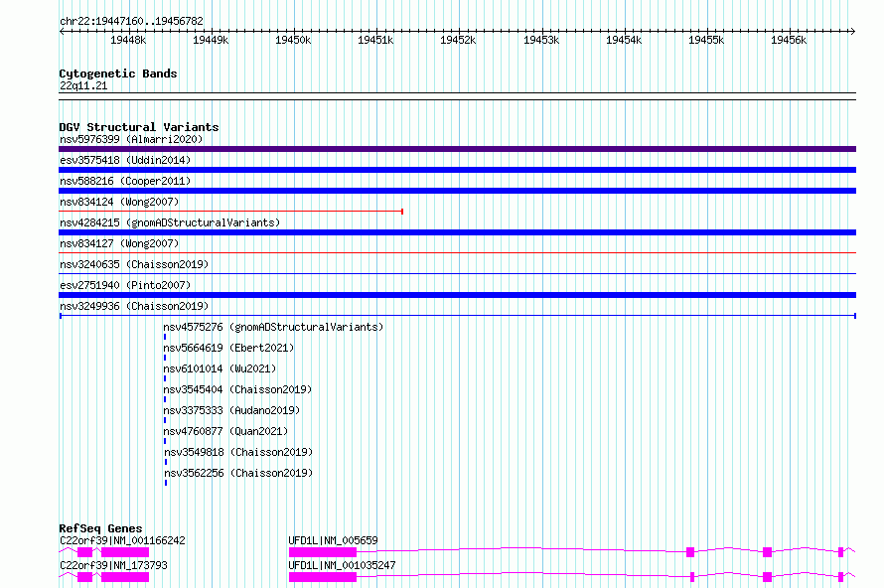Open the nsv3562256 (Chaisson2019) label
The width and height of the screenshot is (884, 588).
[x=238, y=473]
